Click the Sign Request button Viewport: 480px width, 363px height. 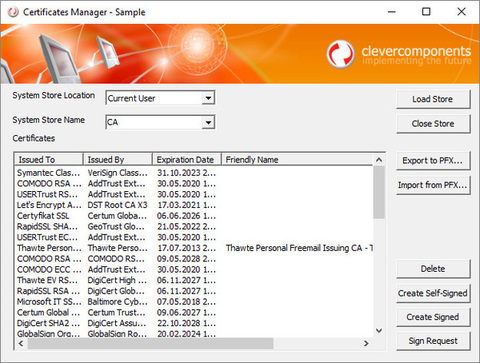pyautogui.click(x=433, y=341)
